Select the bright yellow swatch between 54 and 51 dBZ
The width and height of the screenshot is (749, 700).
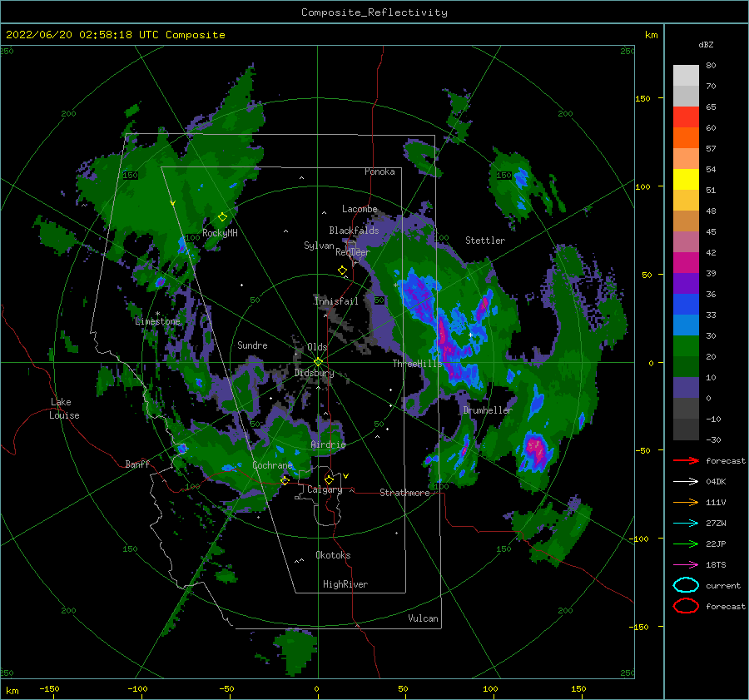(x=686, y=180)
